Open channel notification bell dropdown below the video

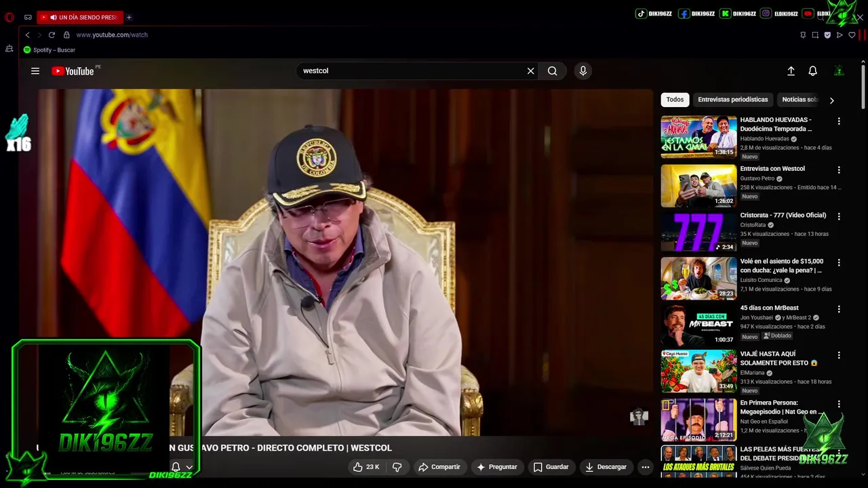coord(182,467)
